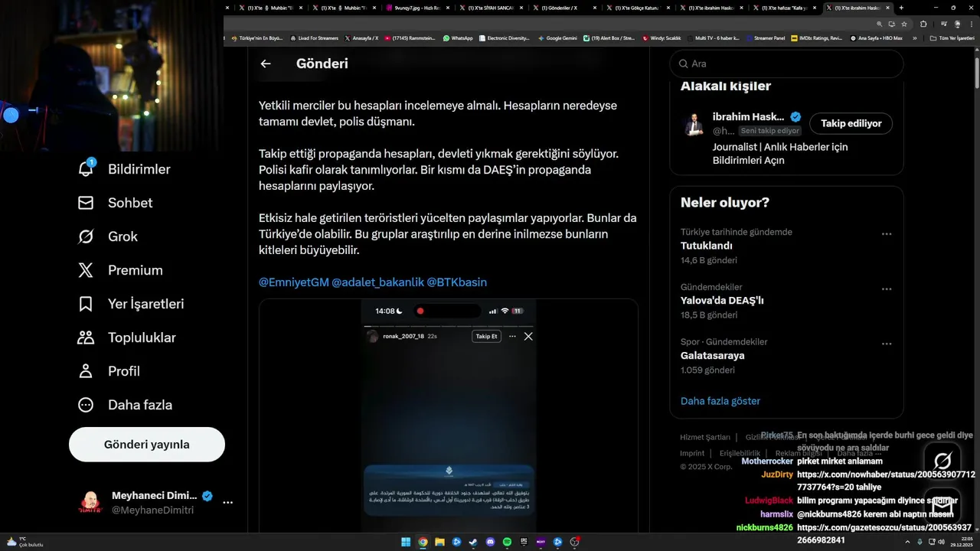
Task: Open Erişilebilirlik footer link
Action: (x=740, y=453)
